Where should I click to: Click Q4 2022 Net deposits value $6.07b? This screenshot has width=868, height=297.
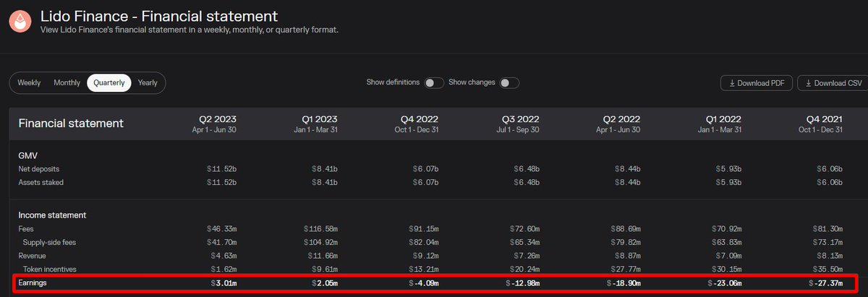click(425, 168)
